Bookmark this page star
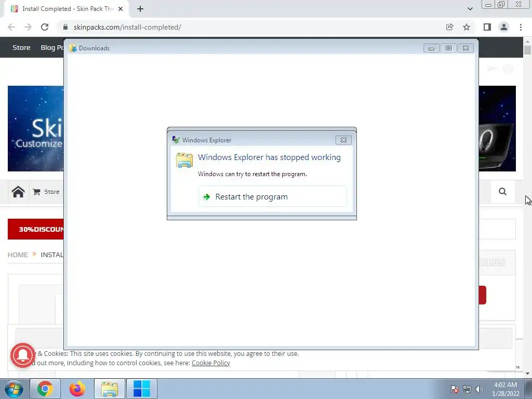Screen dimensions: 532x399 467,27
